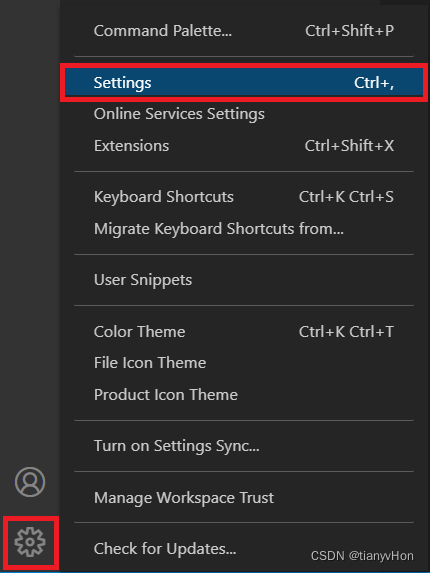Click the CSDN @tianyvHon watermark
This screenshot has height=573, width=430.
coord(362,556)
